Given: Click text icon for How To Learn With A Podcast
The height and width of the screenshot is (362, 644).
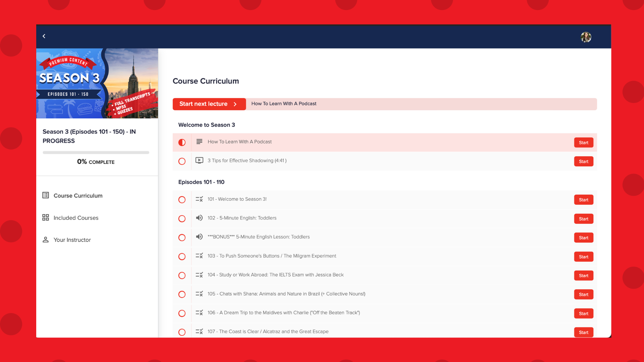Looking at the screenshot, I should (199, 142).
